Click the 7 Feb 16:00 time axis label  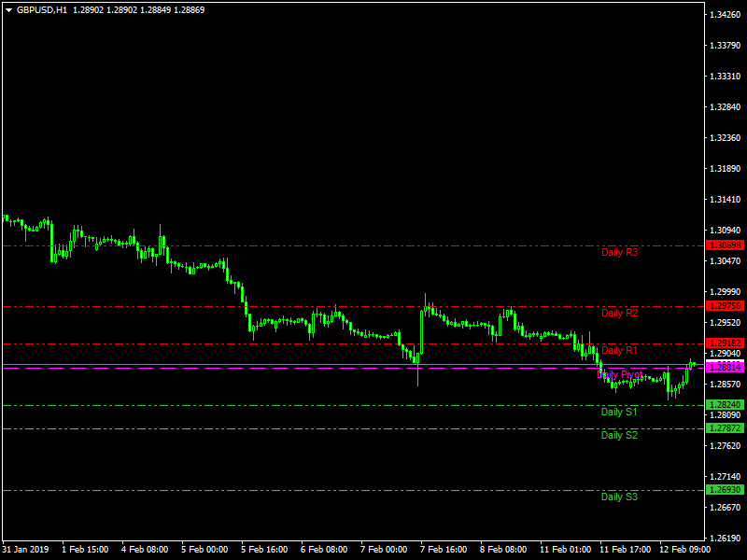pos(444,550)
